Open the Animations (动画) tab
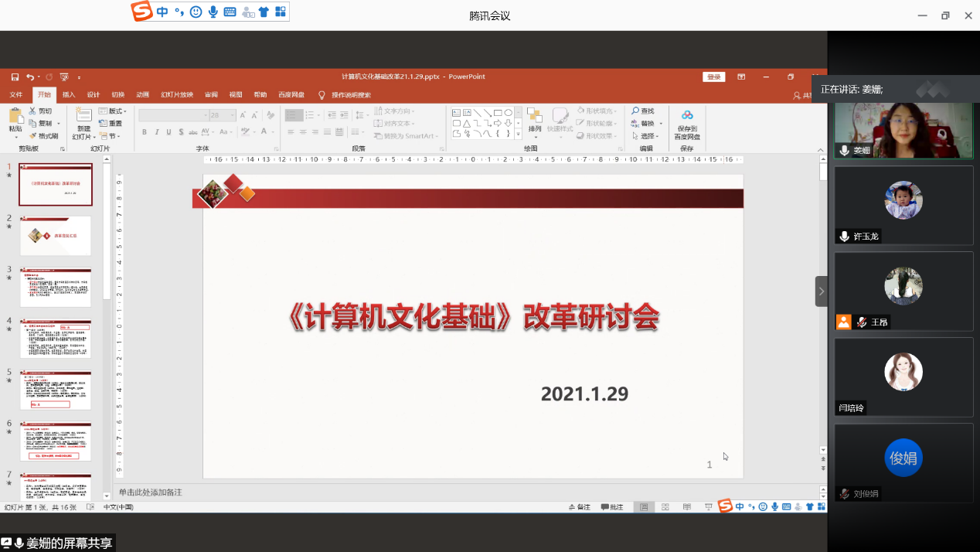Viewport: 980px width, 552px height. 143,95
